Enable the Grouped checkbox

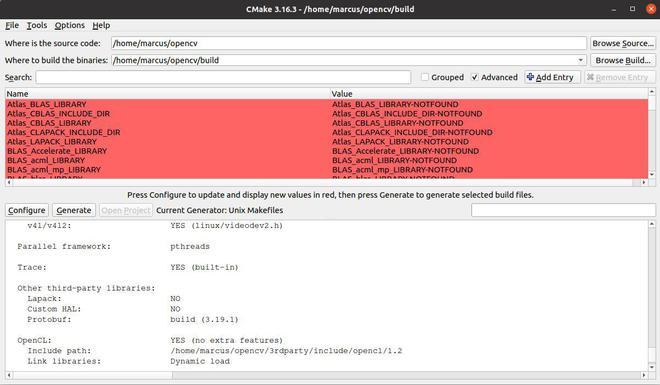coord(425,77)
